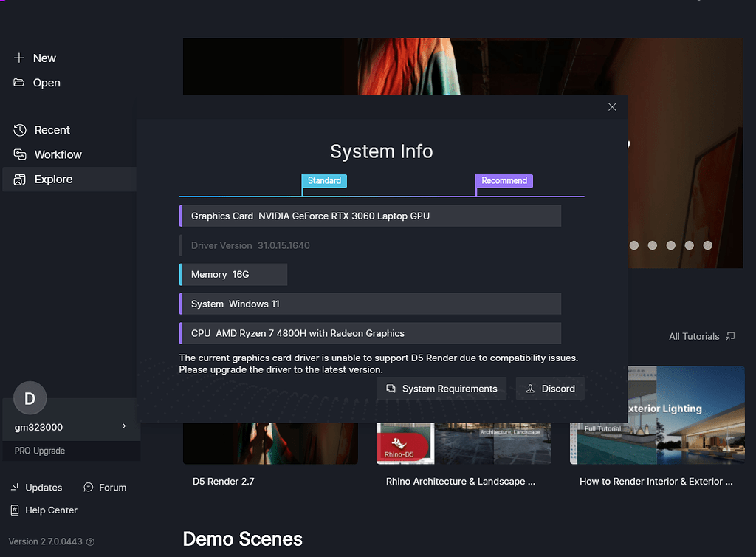Click the Version 2.7.0.0443 text
756x557 pixels.
click(45, 541)
